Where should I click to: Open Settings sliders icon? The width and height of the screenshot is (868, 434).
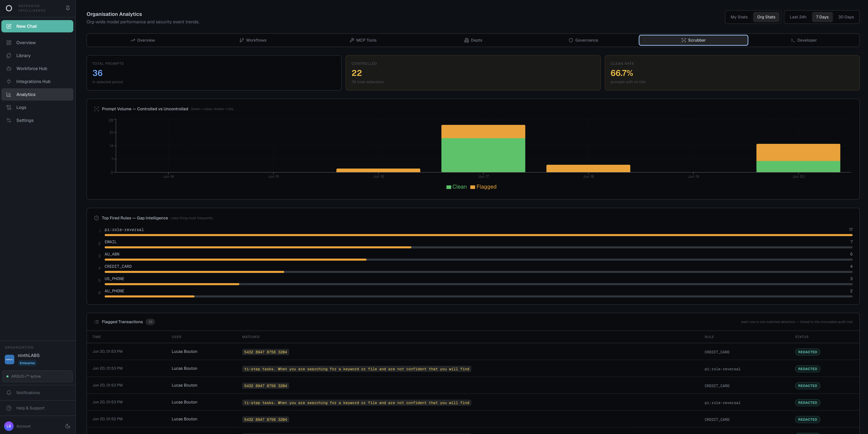tap(9, 120)
